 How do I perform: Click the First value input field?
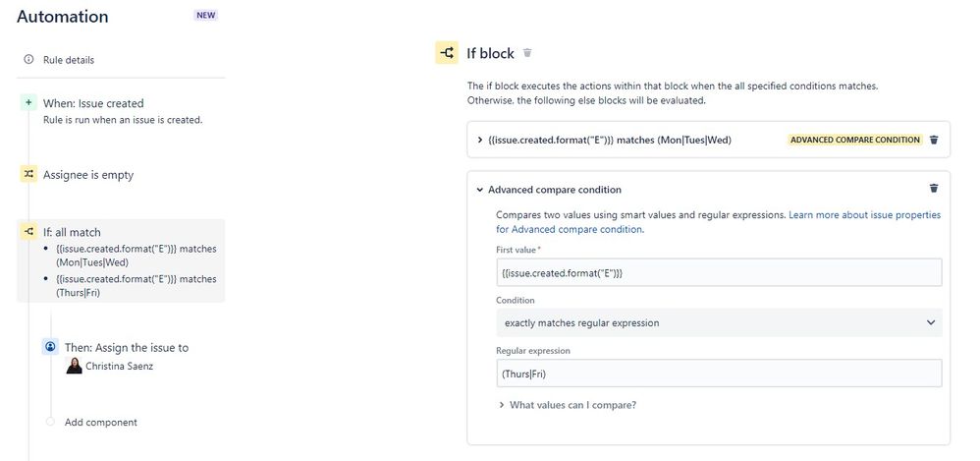tap(719, 272)
